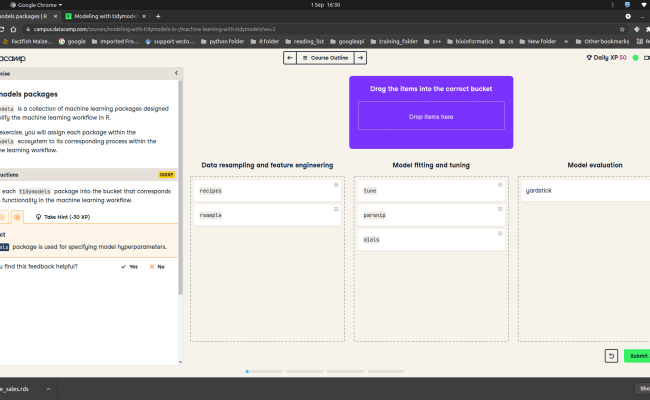Open a new browser tab

point(158,16)
